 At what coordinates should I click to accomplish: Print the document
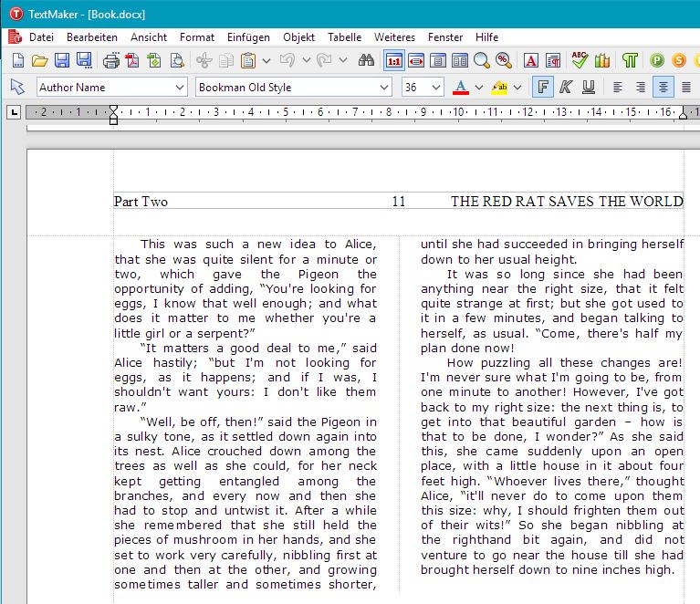pos(110,60)
